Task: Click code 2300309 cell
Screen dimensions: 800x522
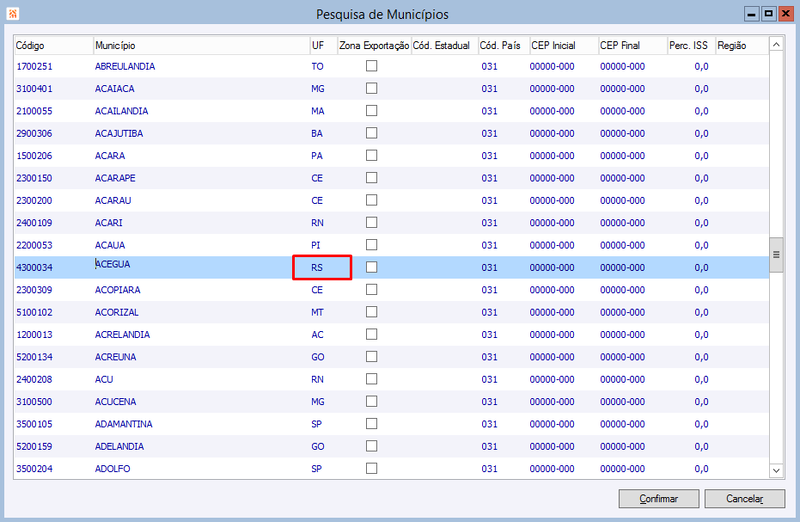Action: click(x=34, y=290)
